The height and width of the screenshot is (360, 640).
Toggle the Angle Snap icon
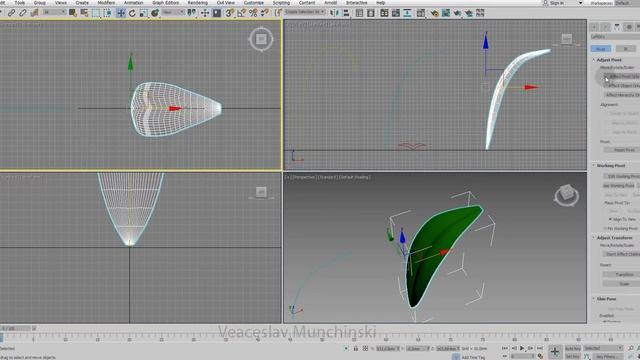[242, 13]
